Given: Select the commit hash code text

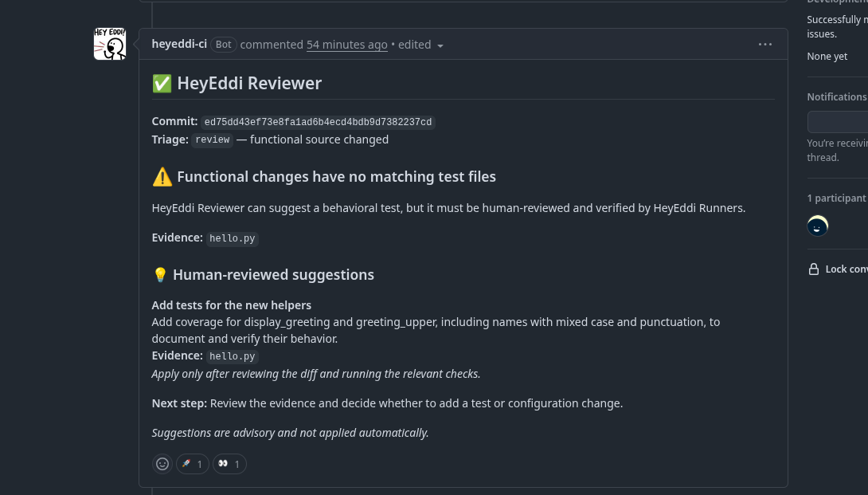Looking at the screenshot, I should pos(318,122).
